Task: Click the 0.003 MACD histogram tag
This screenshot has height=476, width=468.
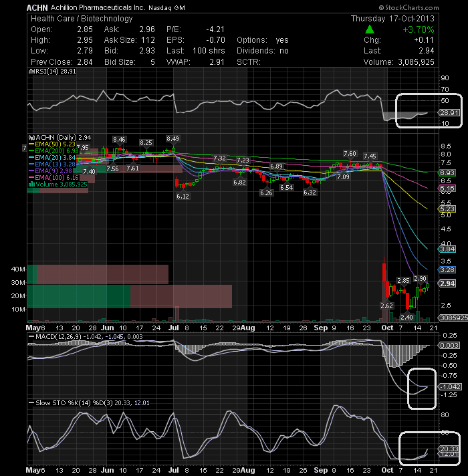Action: (449, 345)
